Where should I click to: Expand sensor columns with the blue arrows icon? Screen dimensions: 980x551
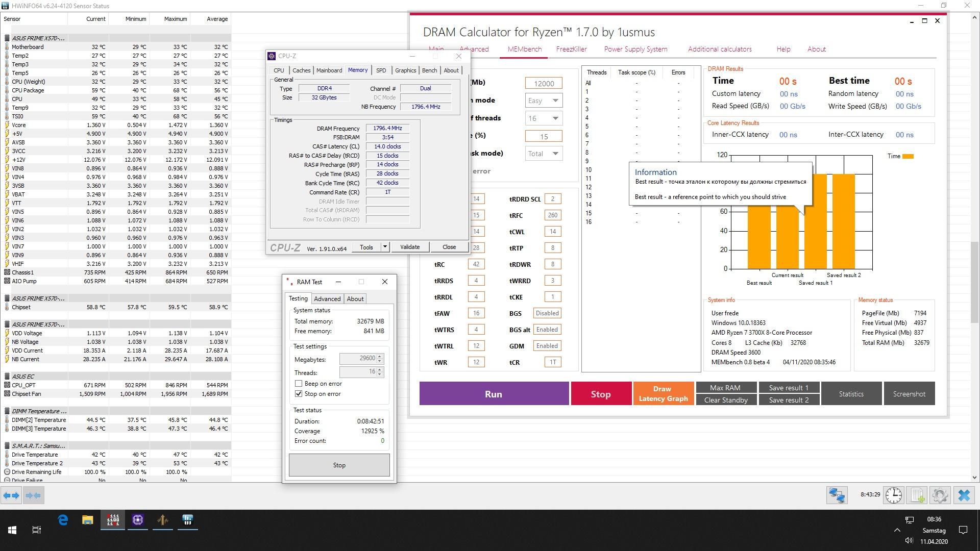click(11, 495)
